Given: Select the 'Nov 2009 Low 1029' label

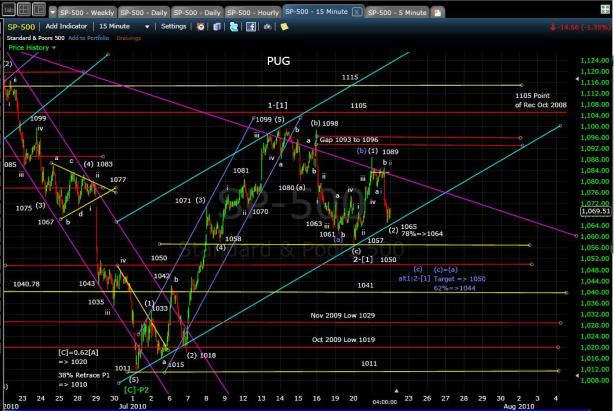Looking at the screenshot, I should point(343,315).
